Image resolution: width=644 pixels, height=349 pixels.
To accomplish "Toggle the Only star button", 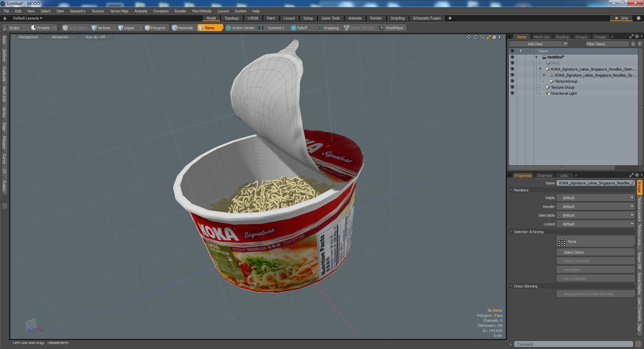I will pyautogui.click(x=622, y=18).
